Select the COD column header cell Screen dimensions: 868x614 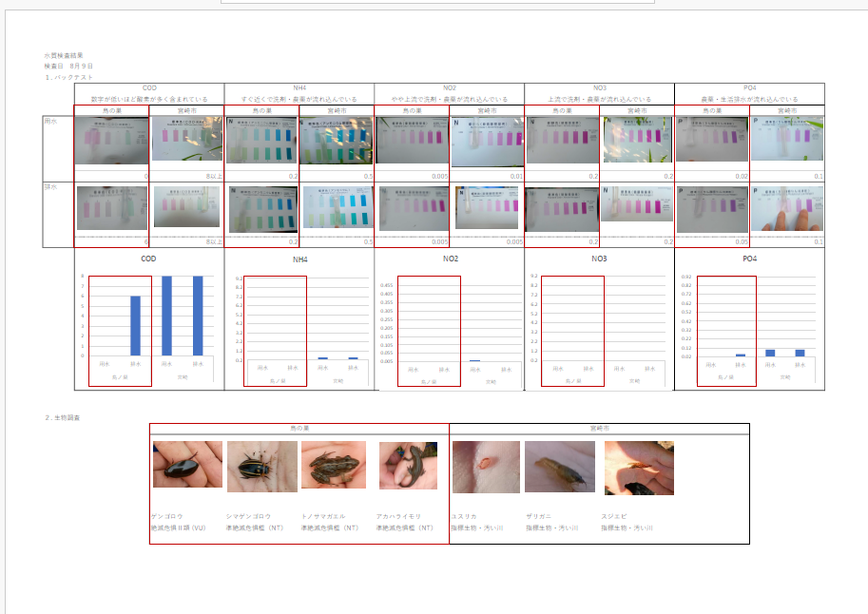(x=149, y=87)
